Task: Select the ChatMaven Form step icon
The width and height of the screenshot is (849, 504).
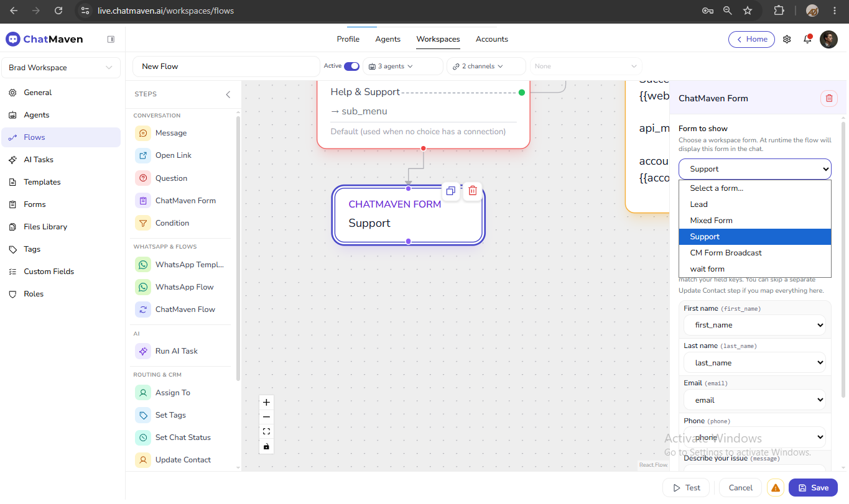Action: pos(143,201)
